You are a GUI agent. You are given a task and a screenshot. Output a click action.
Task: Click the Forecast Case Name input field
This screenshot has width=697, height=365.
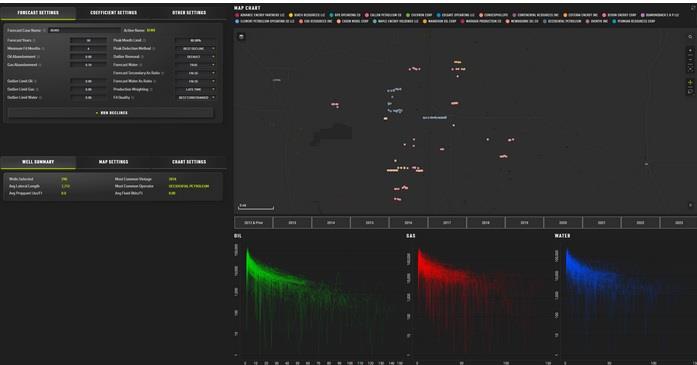click(x=84, y=30)
